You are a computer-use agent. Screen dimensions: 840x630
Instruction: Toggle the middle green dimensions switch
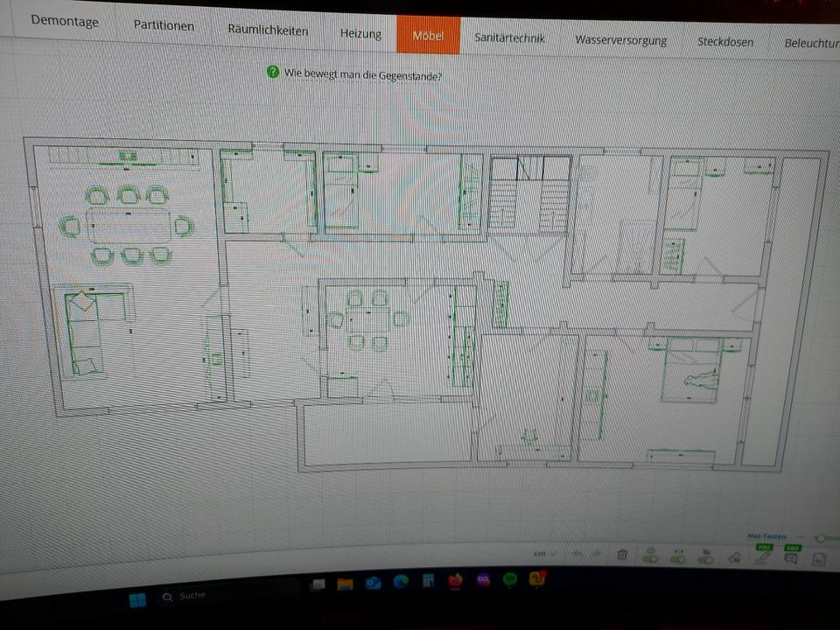(677, 556)
